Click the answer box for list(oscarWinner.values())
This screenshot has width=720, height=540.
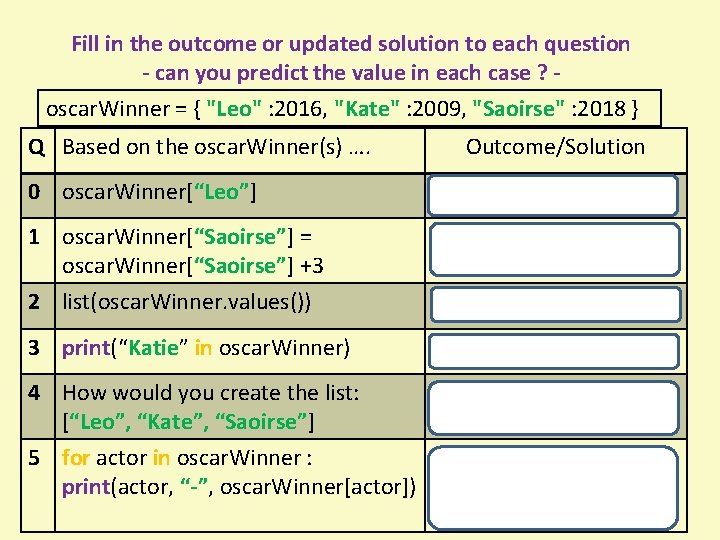tap(556, 304)
